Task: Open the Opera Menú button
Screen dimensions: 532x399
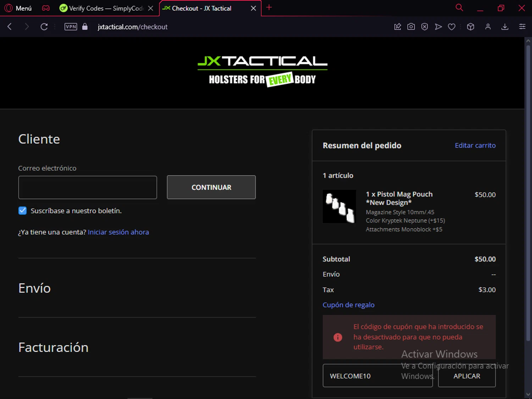Action: pos(18,8)
